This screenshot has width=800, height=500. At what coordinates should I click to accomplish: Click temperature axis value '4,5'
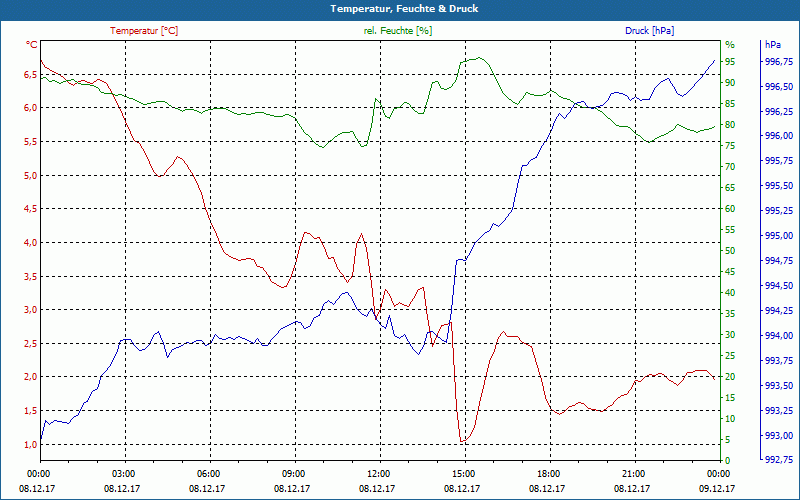coord(31,209)
